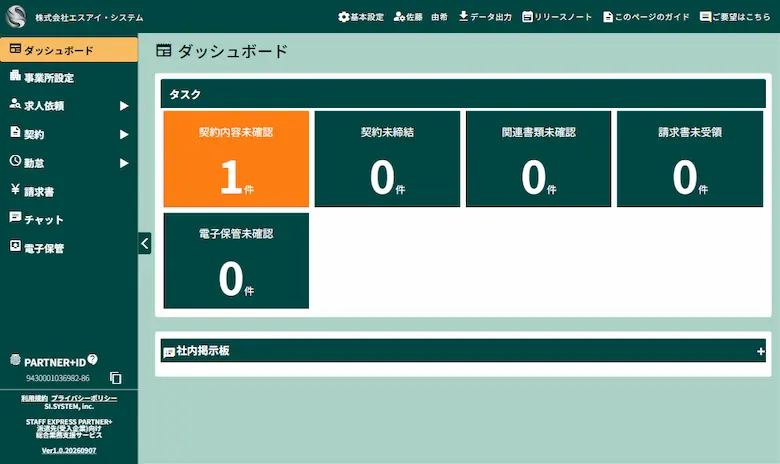Click the ご要望はこちら feedback icon
This screenshot has width=780, height=464.
pos(705,17)
